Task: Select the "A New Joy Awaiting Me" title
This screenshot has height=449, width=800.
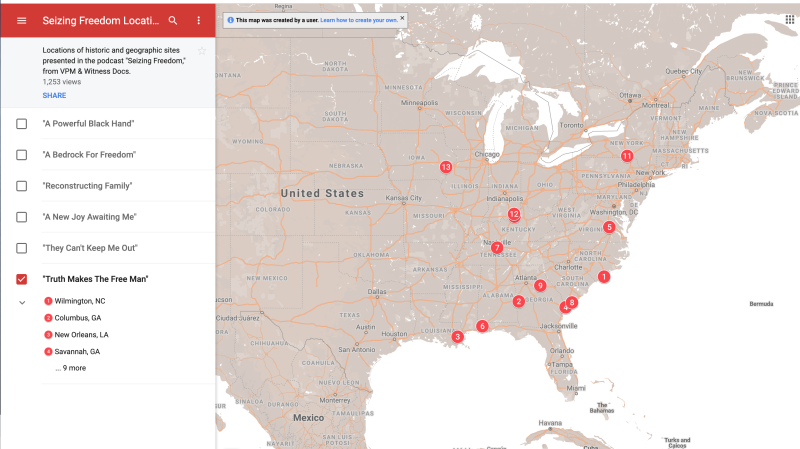Action: point(90,217)
